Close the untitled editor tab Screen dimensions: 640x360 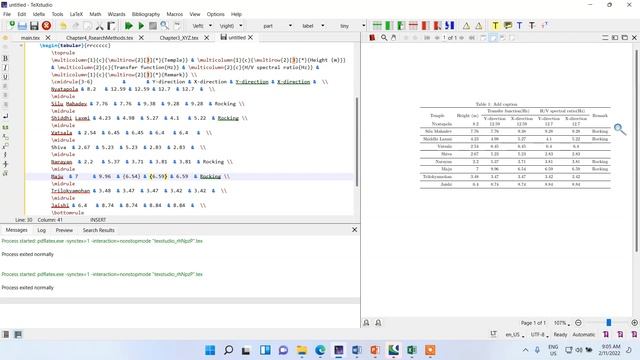pos(250,37)
